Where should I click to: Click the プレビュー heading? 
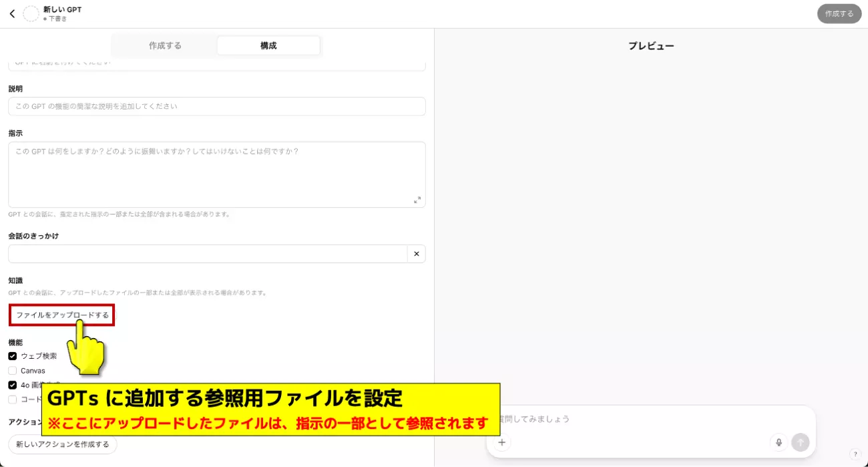(x=651, y=46)
